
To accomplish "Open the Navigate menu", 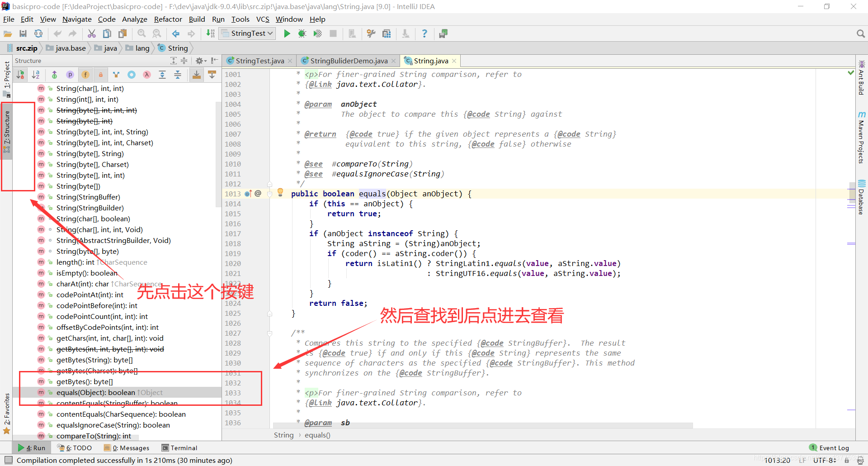I will pos(77,19).
